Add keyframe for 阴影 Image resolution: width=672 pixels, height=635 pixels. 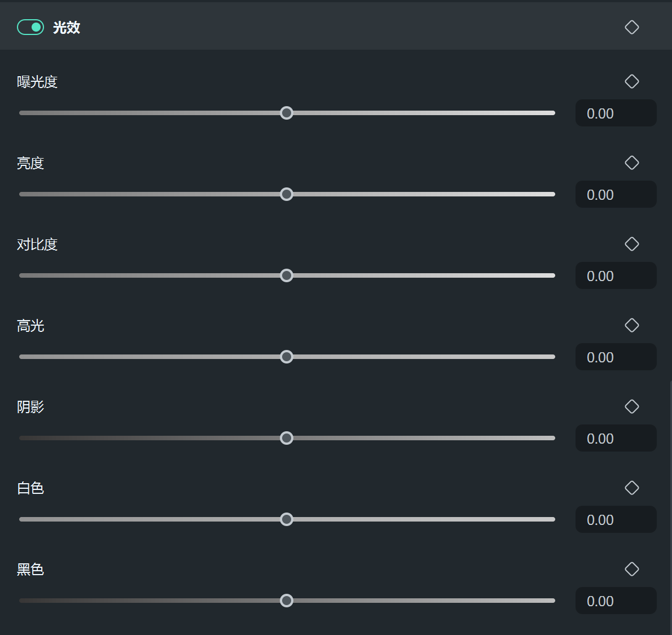click(632, 406)
